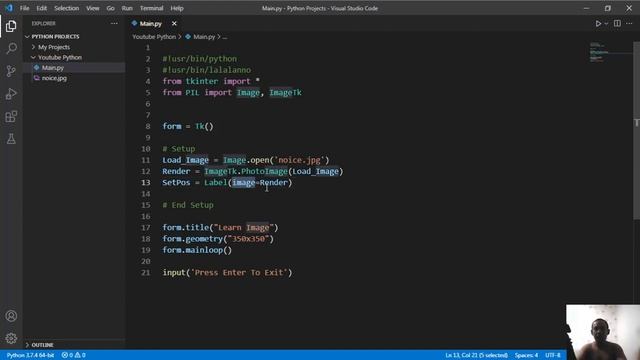This screenshot has width=640, height=360.
Task: Click 'form.mainloop()' on line 19
Action: pyautogui.click(x=197, y=250)
